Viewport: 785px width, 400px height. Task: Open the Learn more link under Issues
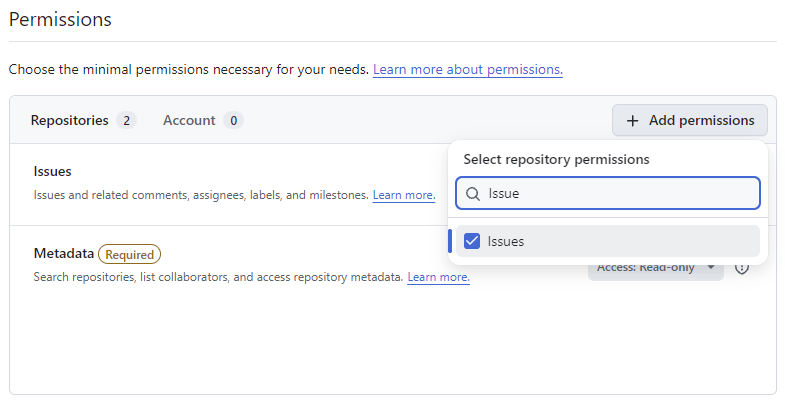[x=404, y=195]
